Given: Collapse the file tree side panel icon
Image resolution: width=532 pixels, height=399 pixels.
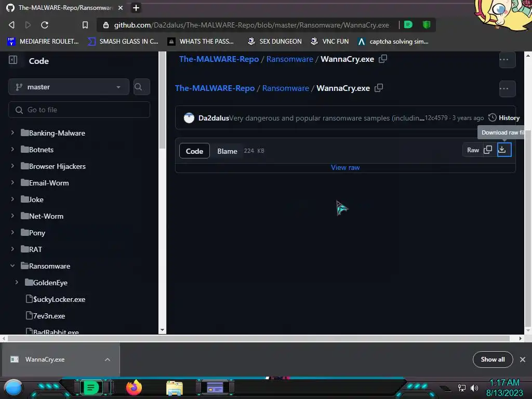Looking at the screenshot, I should 13,60.
